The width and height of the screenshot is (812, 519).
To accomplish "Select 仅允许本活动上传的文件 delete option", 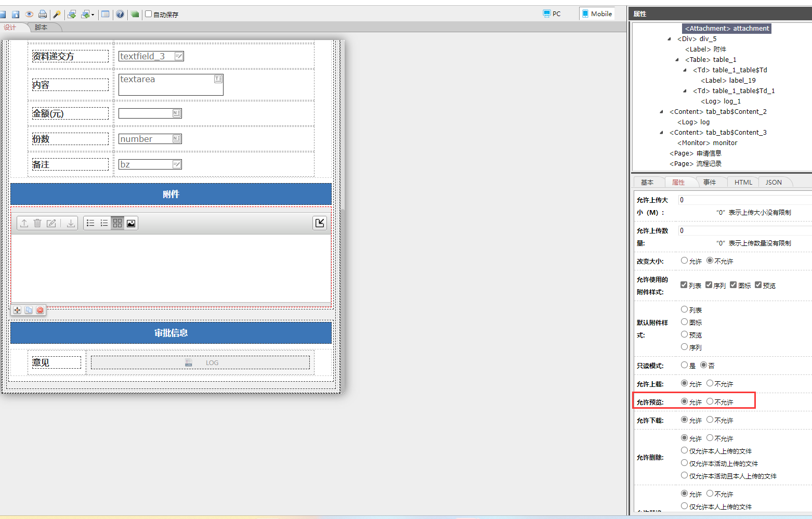I will (684, 463).
